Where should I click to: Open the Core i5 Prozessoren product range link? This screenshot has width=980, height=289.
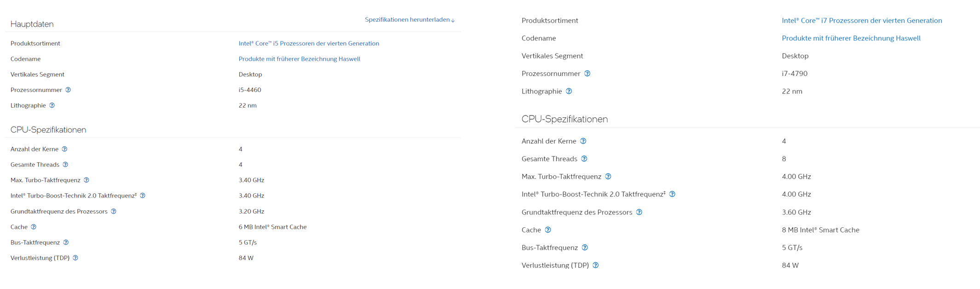tap(309, 43)
